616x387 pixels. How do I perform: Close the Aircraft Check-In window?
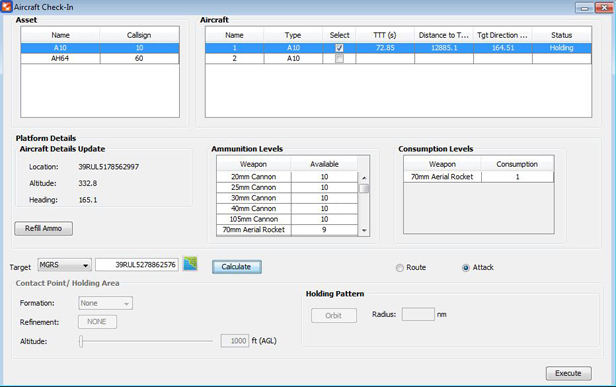[604, 7]
